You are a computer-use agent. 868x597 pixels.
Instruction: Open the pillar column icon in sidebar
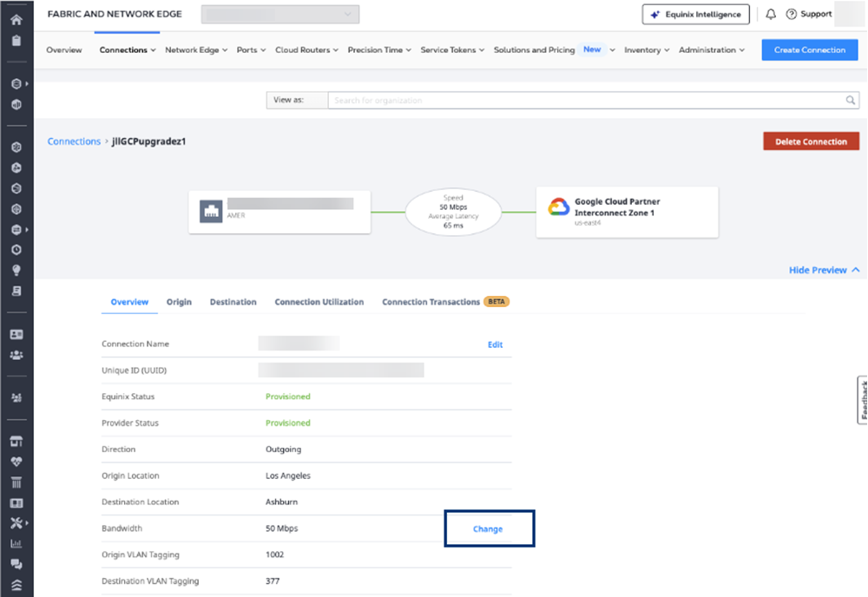(x=16, y=482)
